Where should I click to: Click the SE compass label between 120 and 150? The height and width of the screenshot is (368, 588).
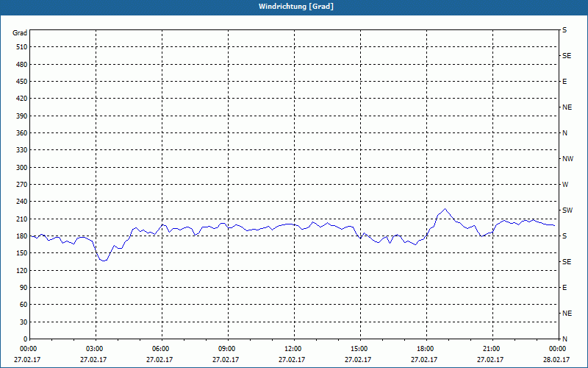tap(567, 262)
